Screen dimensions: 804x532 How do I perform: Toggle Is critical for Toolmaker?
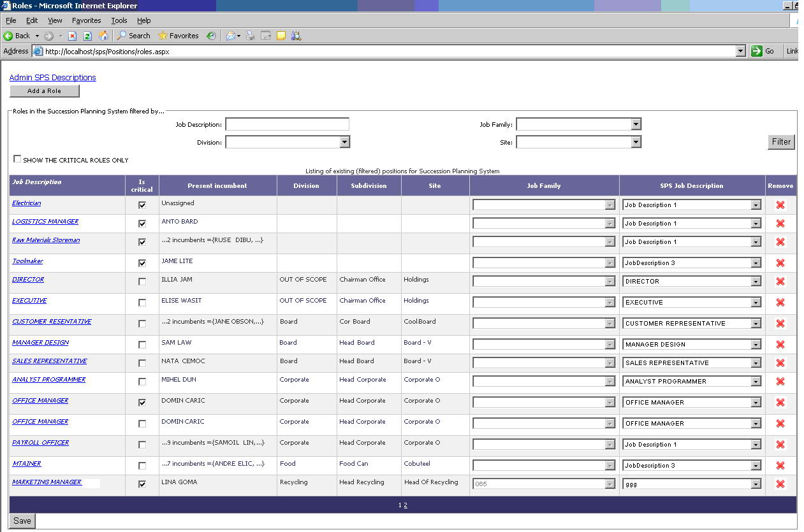click(x=142, y=263)
